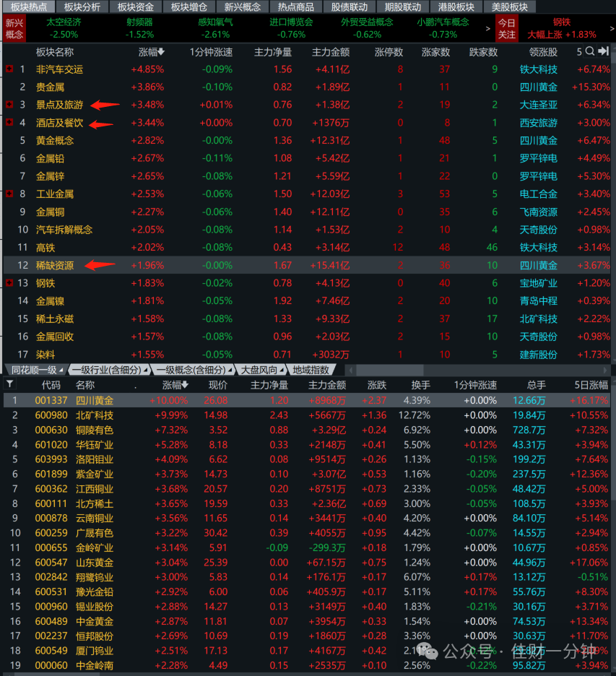Open the 股债联动 tab
The width and height of the screenshot is (616, 676).
coord(350,7)
